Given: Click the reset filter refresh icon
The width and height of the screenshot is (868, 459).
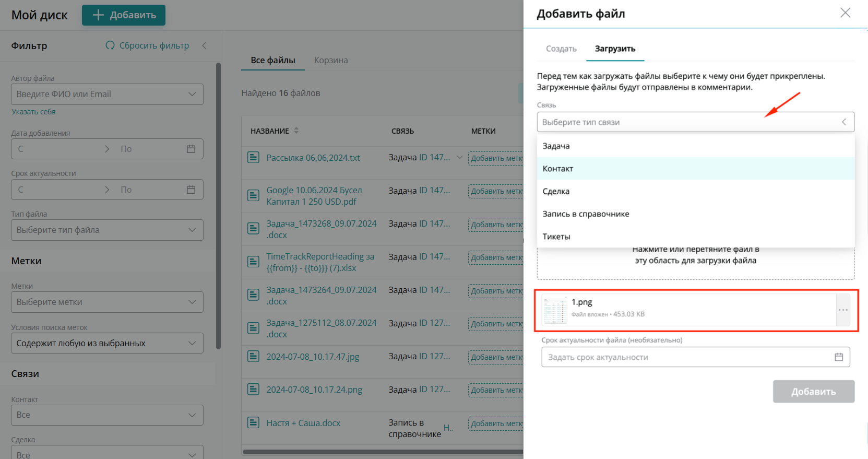Looking at the screenshot, I should (x=110, y=45).
